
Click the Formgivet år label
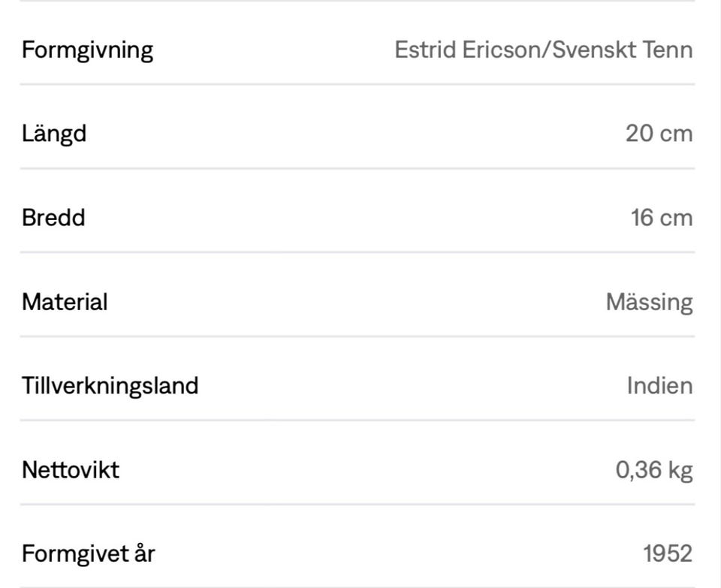pos(88,554)
